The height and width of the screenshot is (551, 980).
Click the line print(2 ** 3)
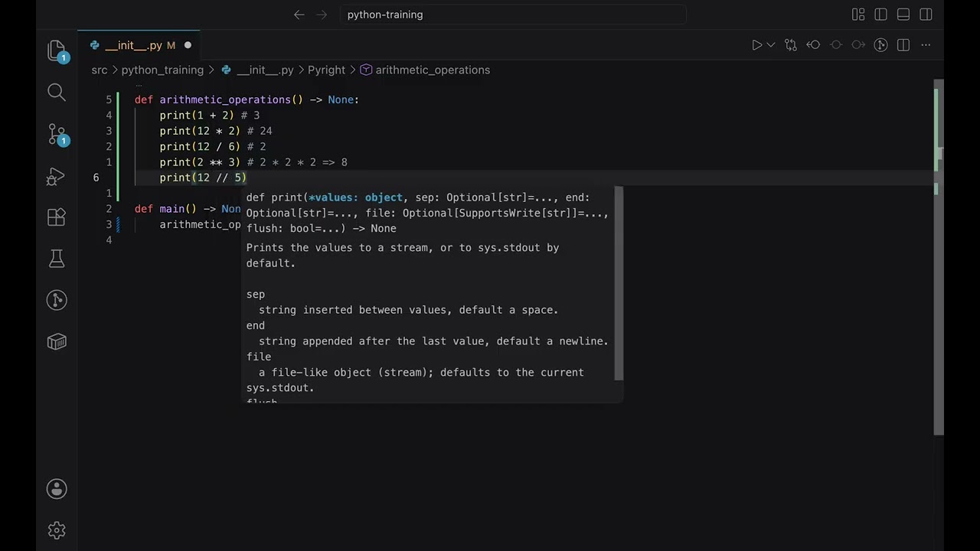[200, 162]
